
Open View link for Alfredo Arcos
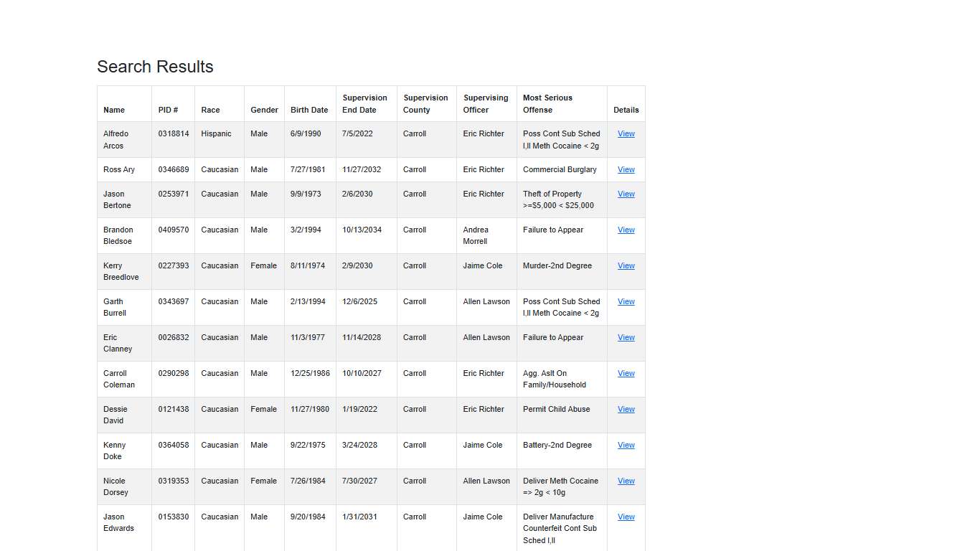click(626, 134)
